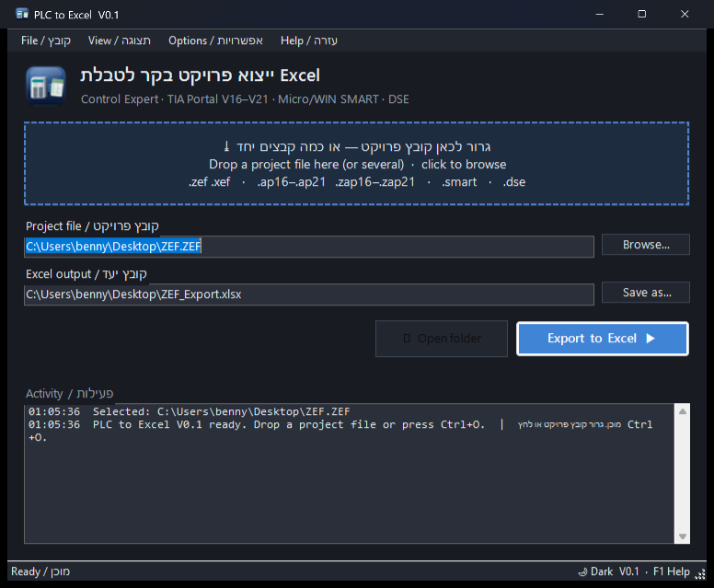The width and height of the screenshot is (714, 588).
Task: Click the V0.1 version text in status bar
Action: tap(628, 571)
